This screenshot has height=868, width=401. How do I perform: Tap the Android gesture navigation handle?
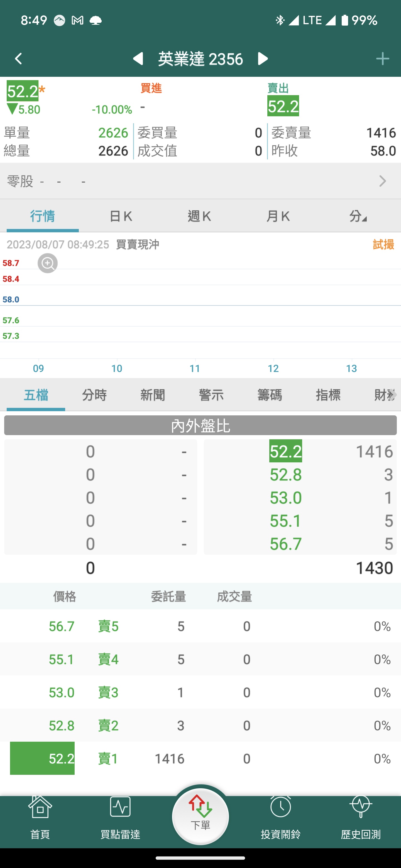click(x=200, y=857)
